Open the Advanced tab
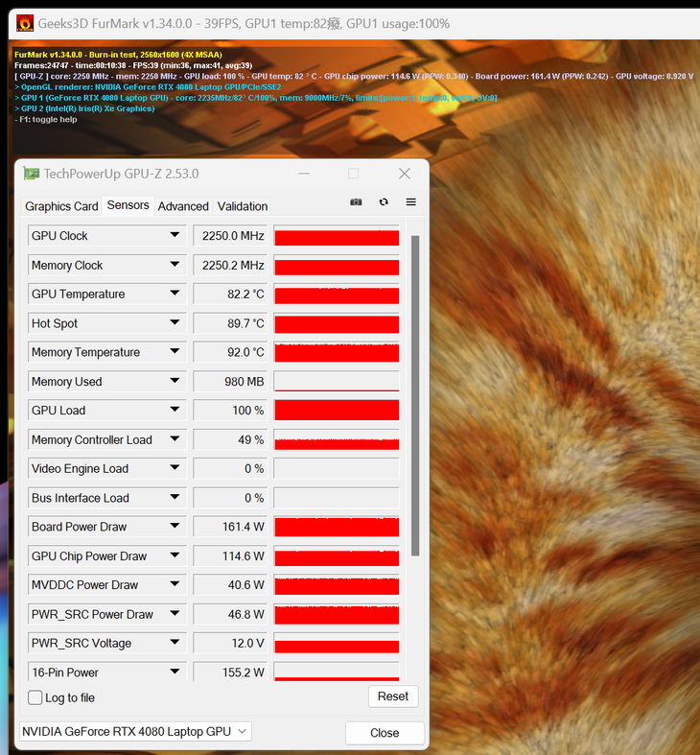Viewport: 700px width, 755px height. point(183,206)
